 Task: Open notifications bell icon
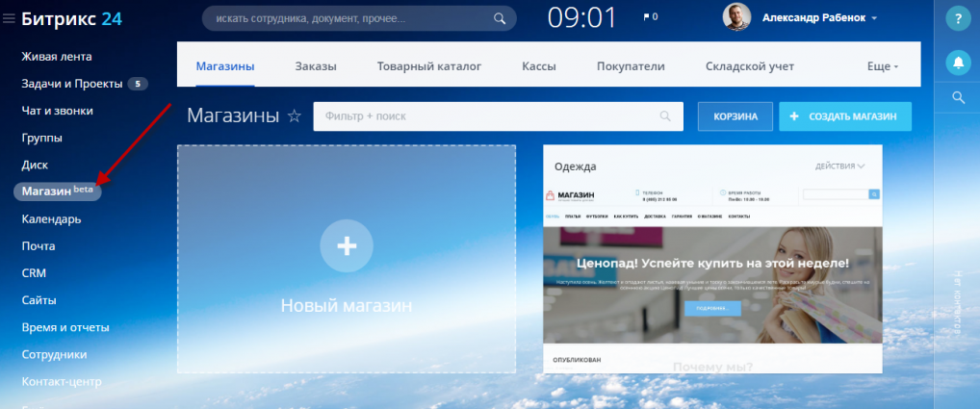tap(958, 63)
